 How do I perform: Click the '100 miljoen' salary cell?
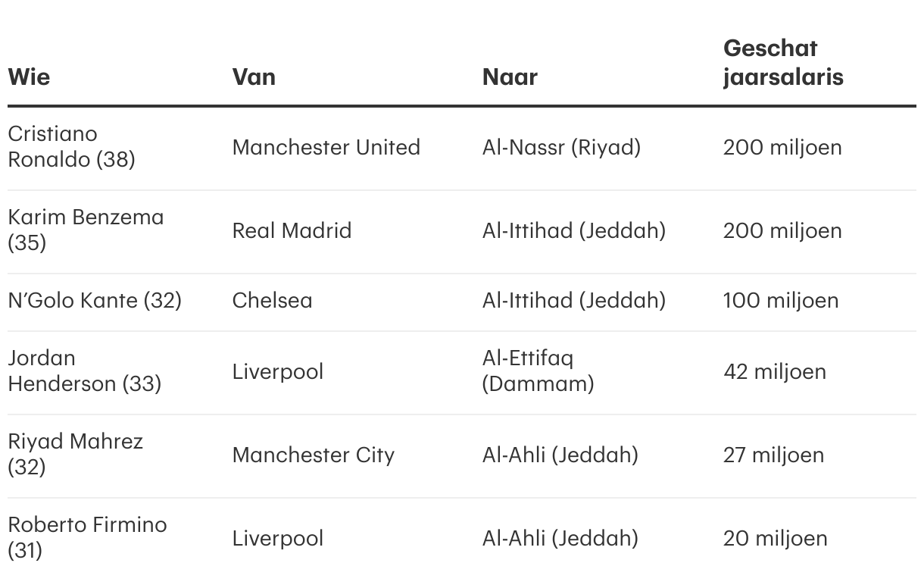pyautogui.click(x=780, y=301)
